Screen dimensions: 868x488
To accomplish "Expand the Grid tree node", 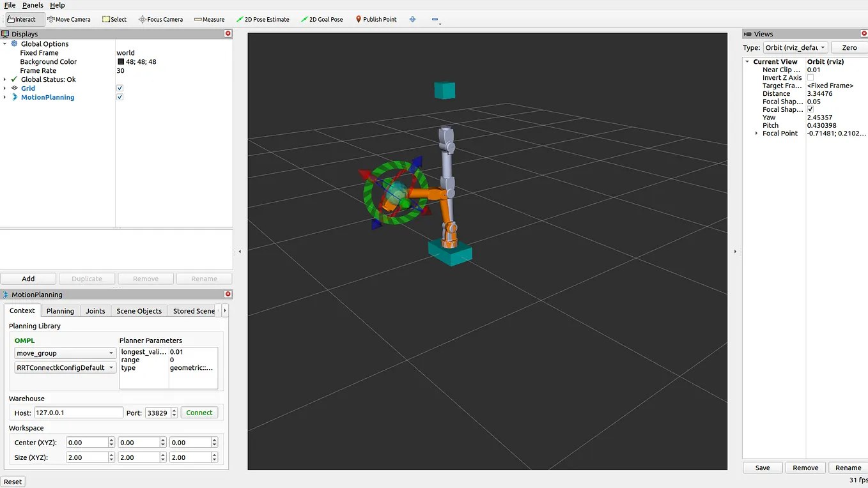I will coord(5,88).
